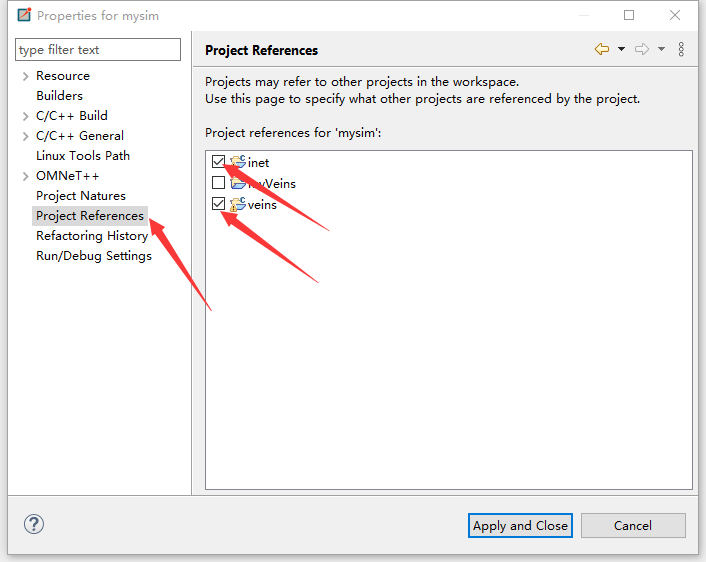Click the inet project icon
706x562 pixels.
238,162
